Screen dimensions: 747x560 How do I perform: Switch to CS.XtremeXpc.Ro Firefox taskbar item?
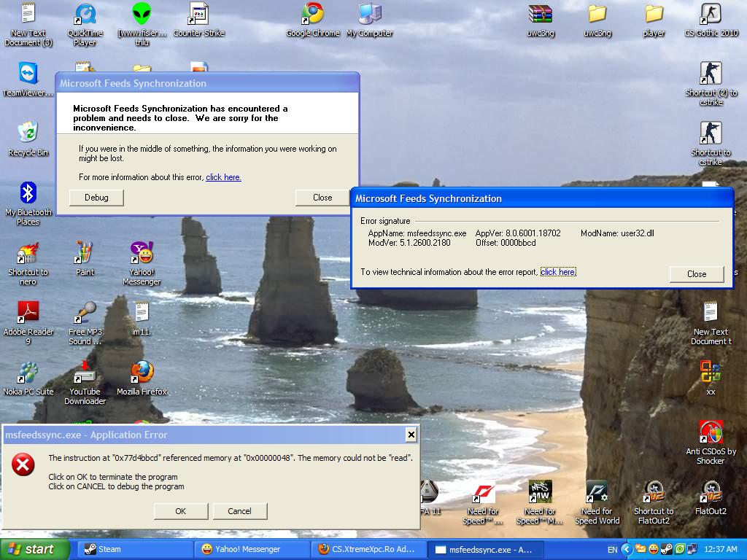(368, 549)
